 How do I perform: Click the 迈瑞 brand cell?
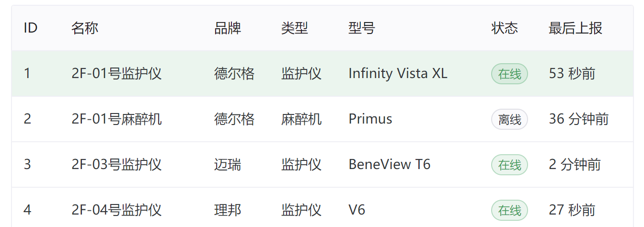[x=228, y=165]
